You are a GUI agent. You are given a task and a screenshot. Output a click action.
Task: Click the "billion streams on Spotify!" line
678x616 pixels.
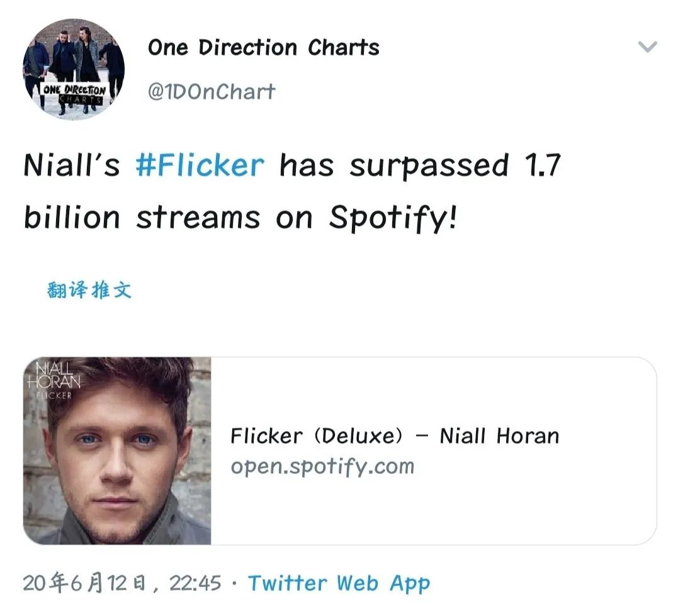point(239,217)
